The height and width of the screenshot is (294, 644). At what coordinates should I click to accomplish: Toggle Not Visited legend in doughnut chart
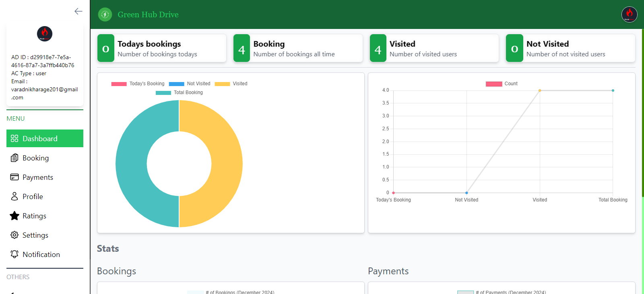190,84
